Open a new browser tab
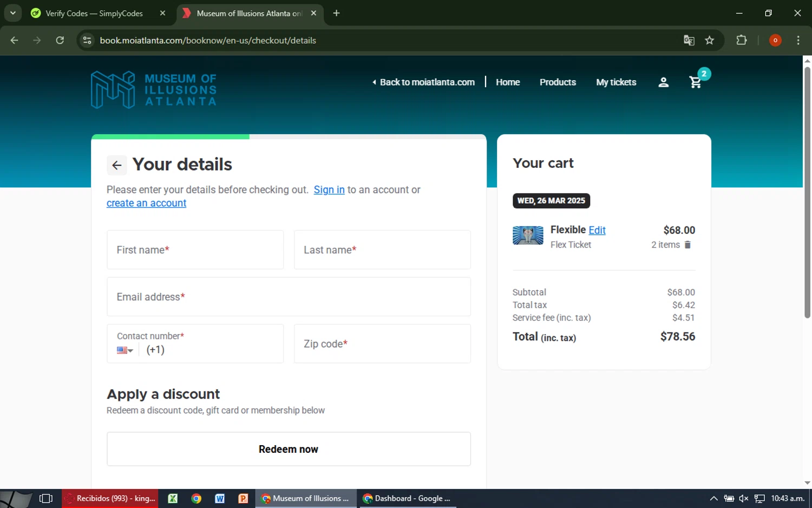Viewport: 812px width, 508px height. pyautogui.click(x=336, y=13)
